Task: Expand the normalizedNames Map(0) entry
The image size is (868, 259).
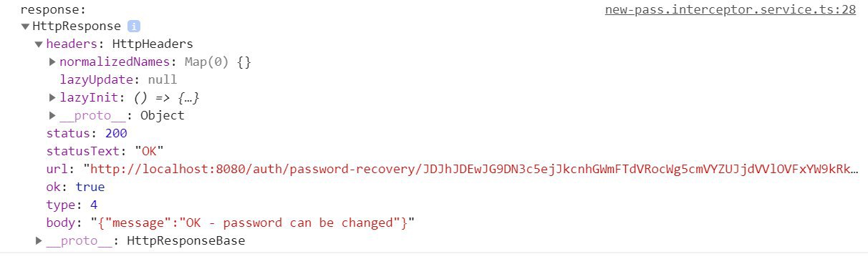Action: pyautogui.click(x=52, y=62)
